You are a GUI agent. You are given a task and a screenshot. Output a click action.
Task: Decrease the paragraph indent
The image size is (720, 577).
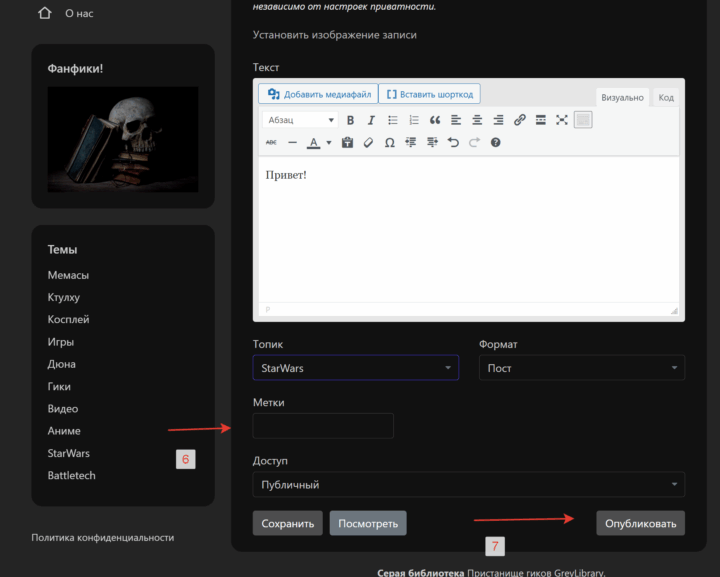coord(411,142)
